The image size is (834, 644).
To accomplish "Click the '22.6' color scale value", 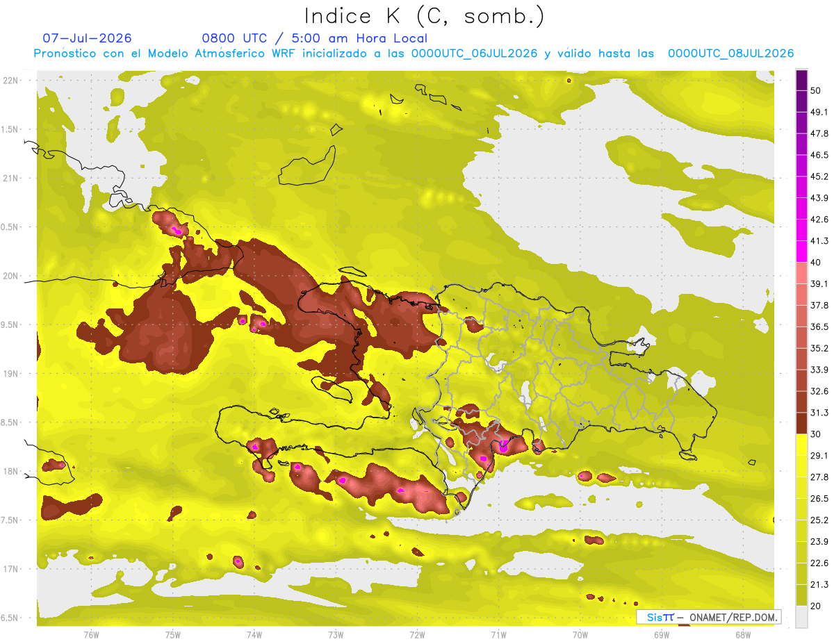I will coord(819,563).
